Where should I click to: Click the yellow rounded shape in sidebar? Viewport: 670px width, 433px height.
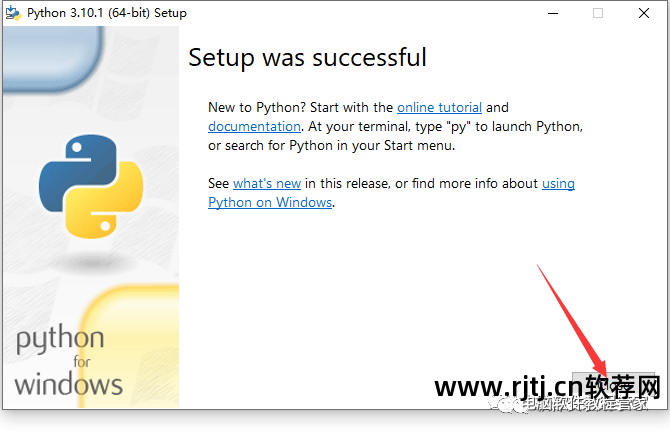pyautogui.click(x=128, y=346)
